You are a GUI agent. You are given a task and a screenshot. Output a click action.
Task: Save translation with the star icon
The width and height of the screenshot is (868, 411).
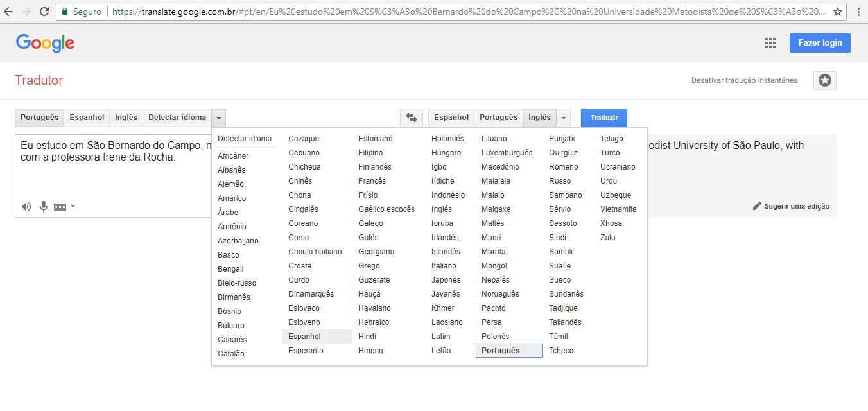click(824, 80)
